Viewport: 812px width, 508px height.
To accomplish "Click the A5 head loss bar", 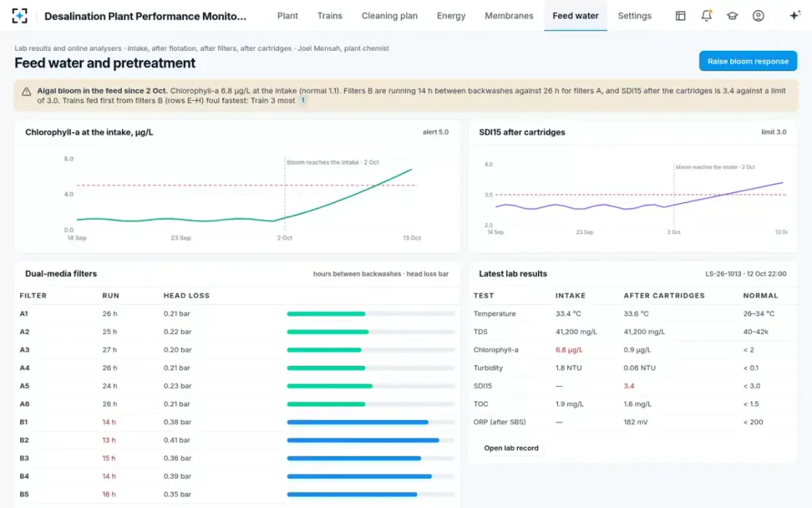I will (x=370, y=386).
